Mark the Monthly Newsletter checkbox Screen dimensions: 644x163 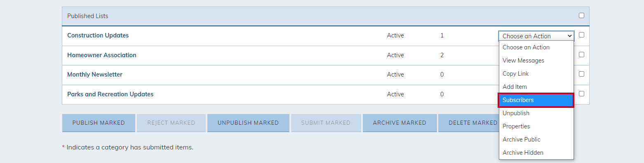point(581,74)
